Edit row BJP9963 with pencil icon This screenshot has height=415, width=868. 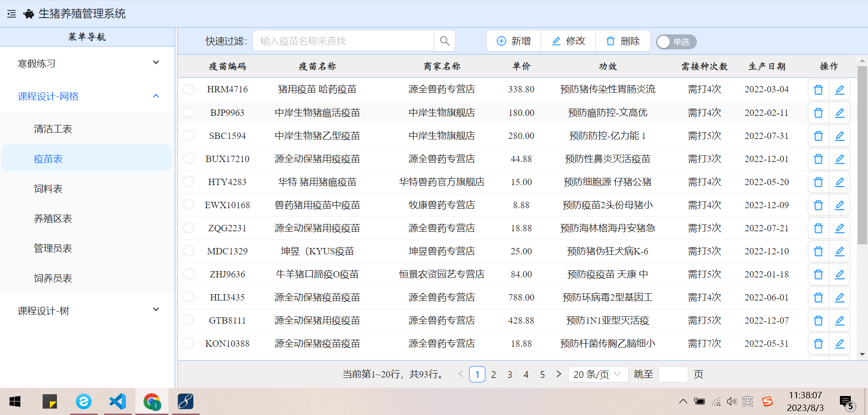coord(839,113)
